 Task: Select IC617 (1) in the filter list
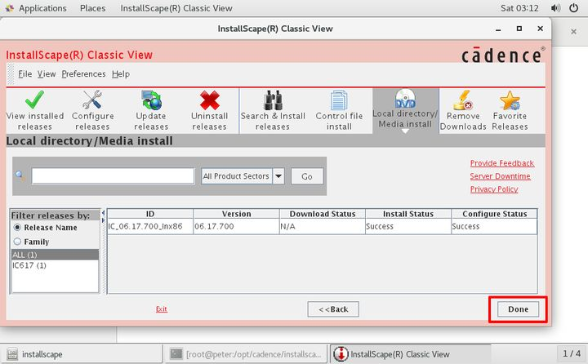29,265
